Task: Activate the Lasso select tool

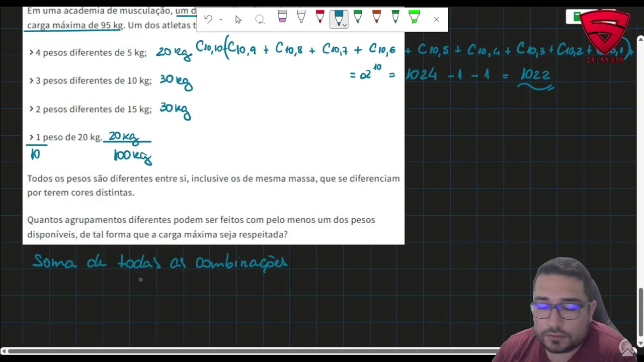Action: (260, 20)
